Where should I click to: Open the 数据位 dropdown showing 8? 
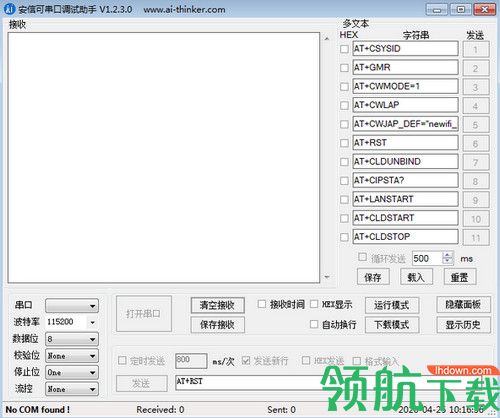[72, 339]
